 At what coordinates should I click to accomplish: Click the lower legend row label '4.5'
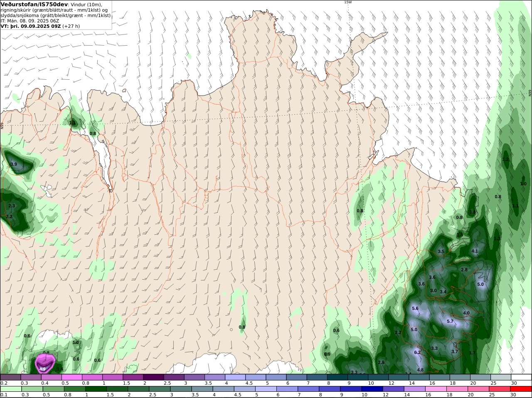point(238,395)
